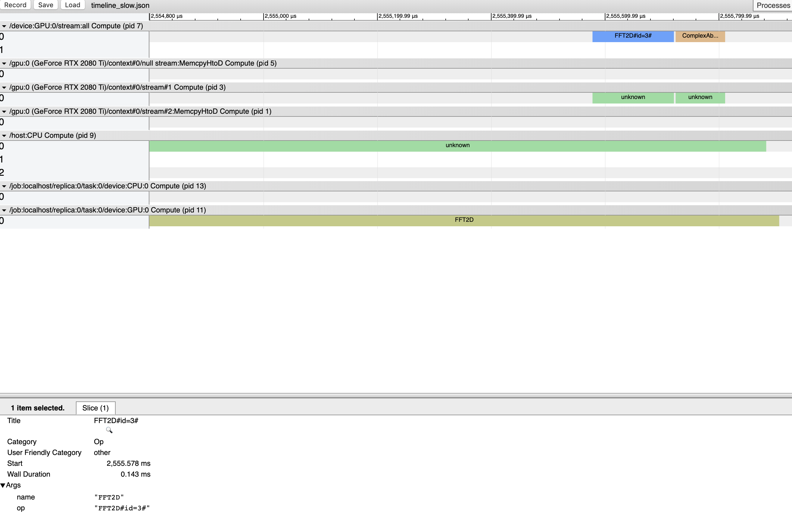Select the yellow FFT2D slice on device:GPU:0
The width and height of the screenshot is (792, 532).
click(464, 220)
